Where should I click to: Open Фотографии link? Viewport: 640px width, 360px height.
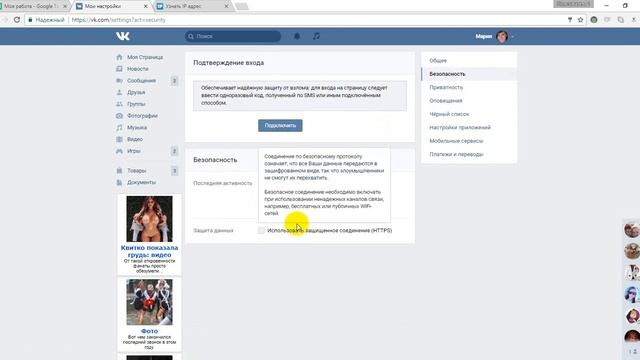[x=142, y=116]
